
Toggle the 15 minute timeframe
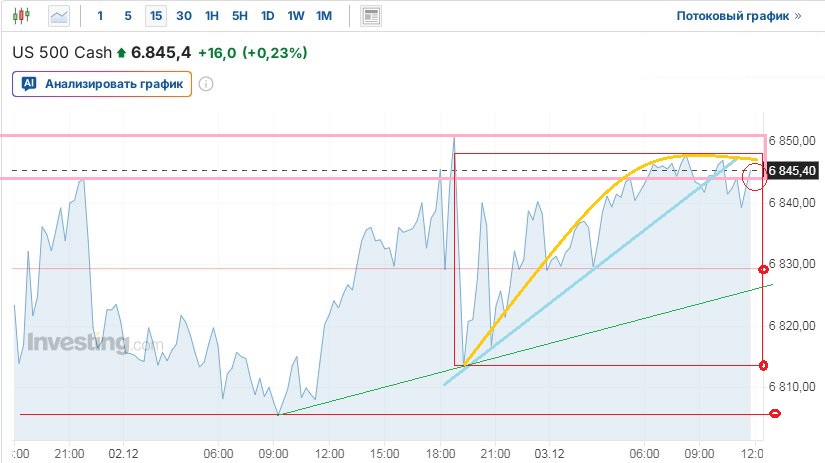tap(155, 16)
